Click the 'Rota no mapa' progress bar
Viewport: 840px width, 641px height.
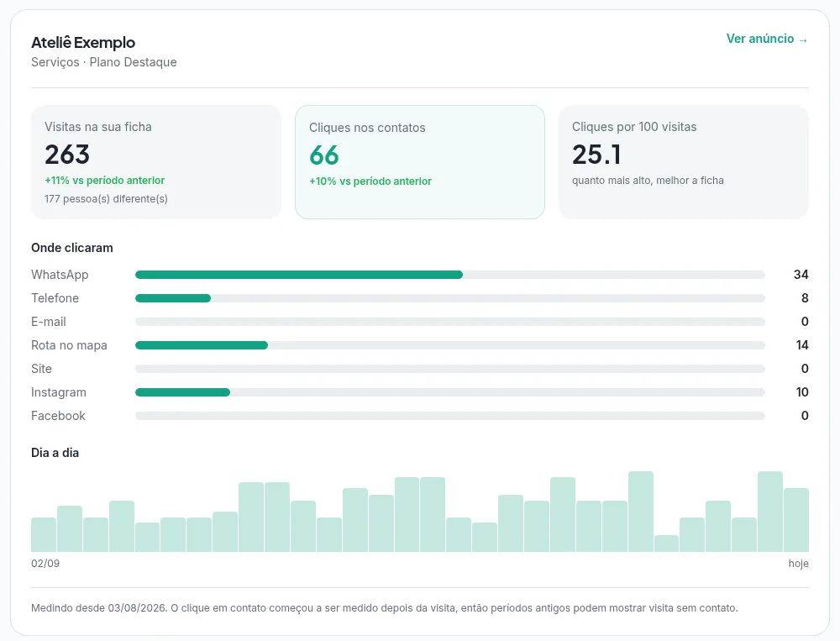[450, 345]
